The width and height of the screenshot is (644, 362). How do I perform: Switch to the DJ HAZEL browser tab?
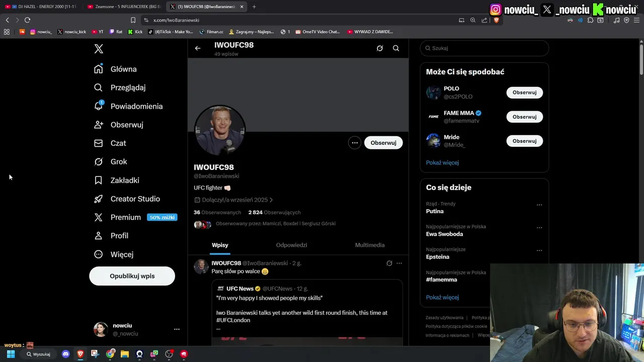(x=41, y=7)
